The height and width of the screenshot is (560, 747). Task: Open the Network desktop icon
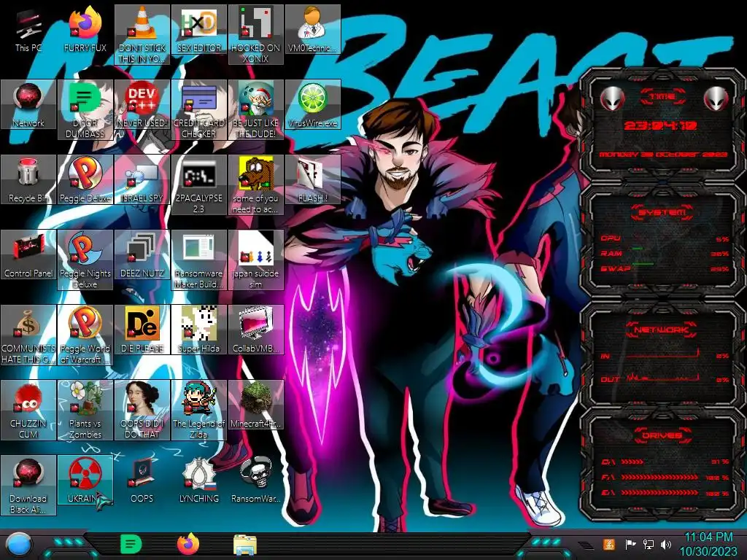[x=28, y=105]
